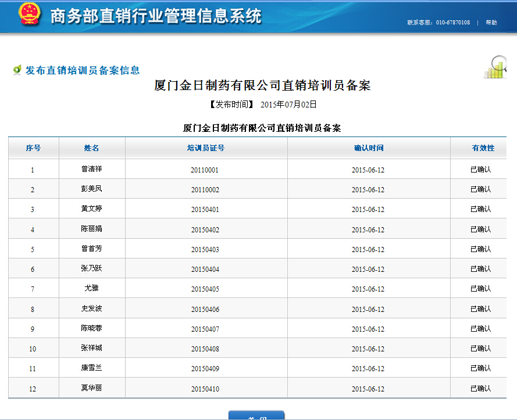Click the bar chart magnifier icon
517x420 pixels.
click(x=496, y=67)
